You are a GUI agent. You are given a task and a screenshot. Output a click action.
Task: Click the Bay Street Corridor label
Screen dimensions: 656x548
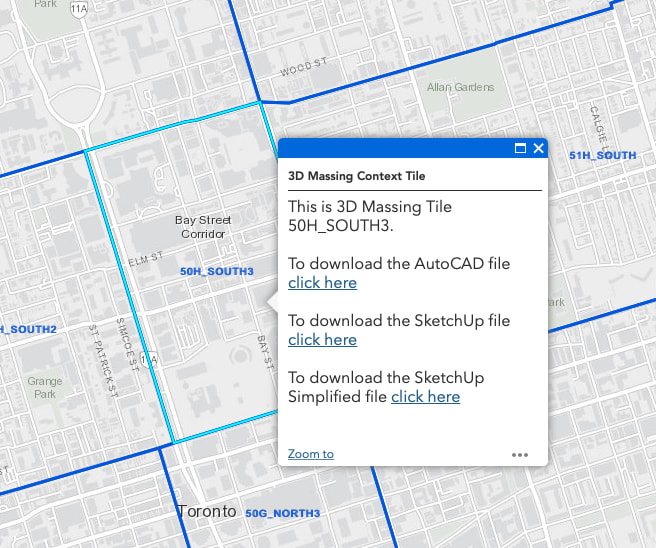pos(203,227)
